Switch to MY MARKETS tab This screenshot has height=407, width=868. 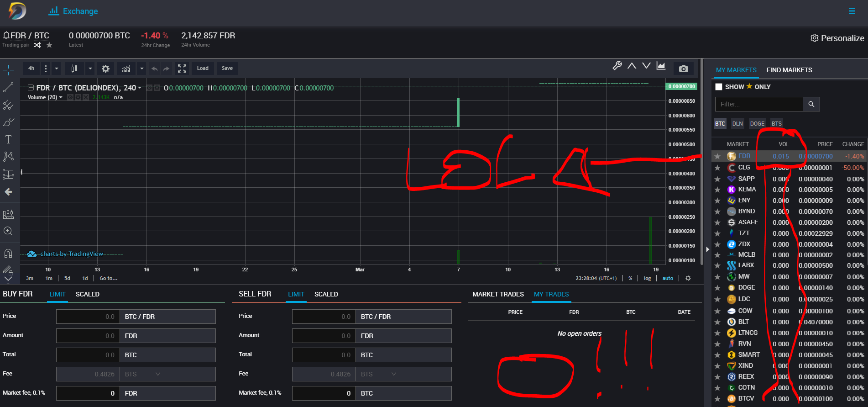(736, 70)
